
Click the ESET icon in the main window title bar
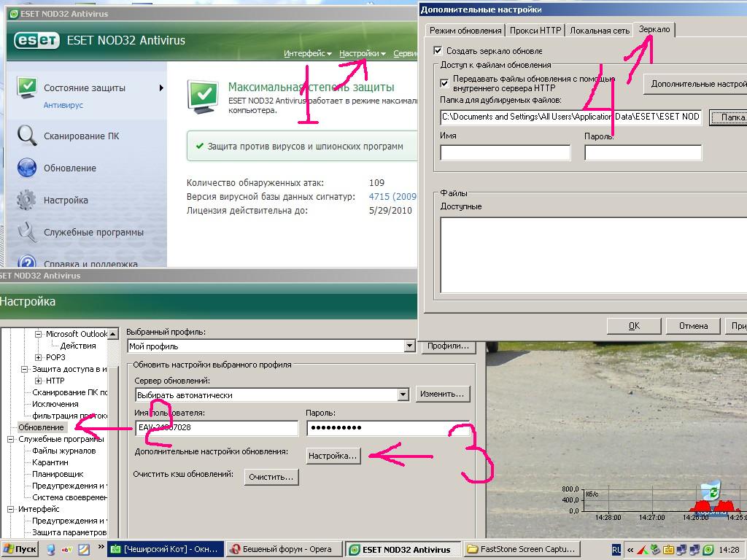click(15, 14)
